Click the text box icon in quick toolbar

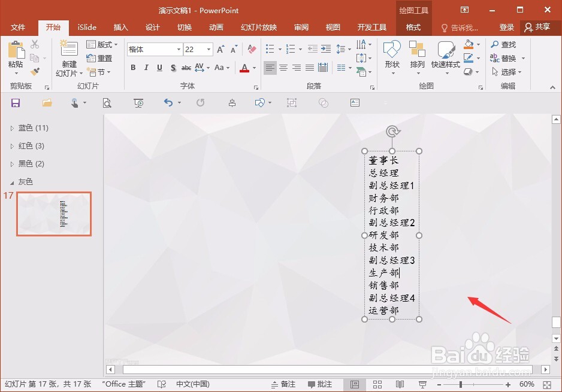(x=355, y=103)
